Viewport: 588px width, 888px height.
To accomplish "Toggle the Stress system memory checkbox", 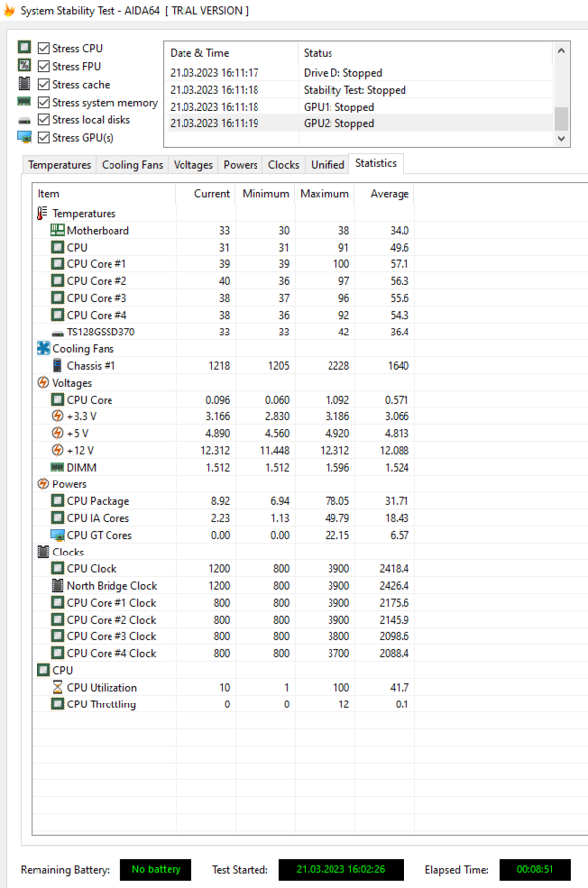I will point(43,102).
